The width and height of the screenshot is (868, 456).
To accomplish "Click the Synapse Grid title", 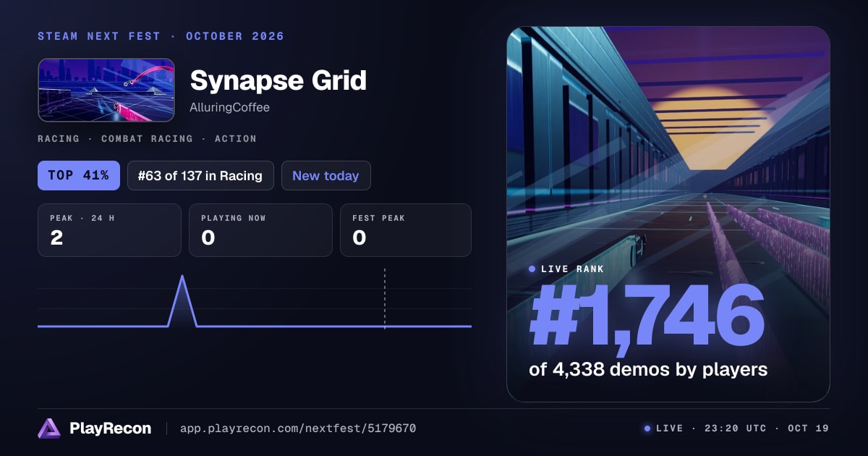I will (x=278, y=80).
